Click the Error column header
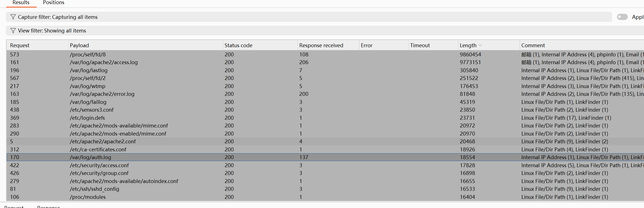This screenshot has width=644, height=208. tap(366, 45)
